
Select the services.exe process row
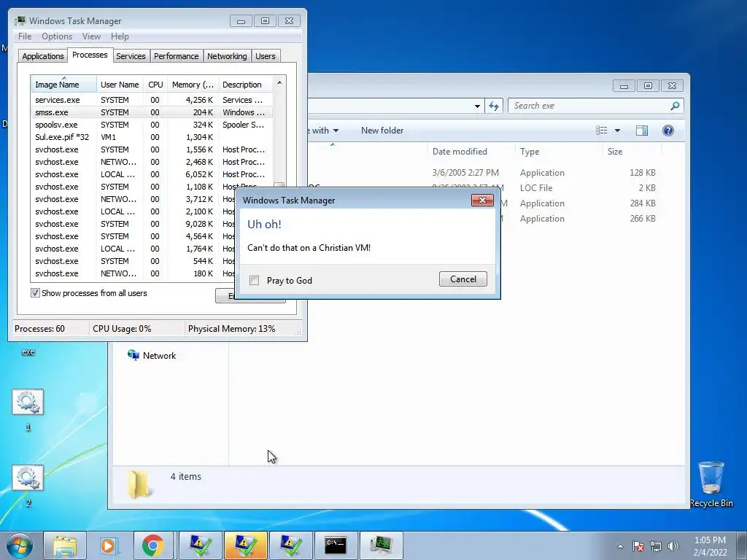coord(152,100)
